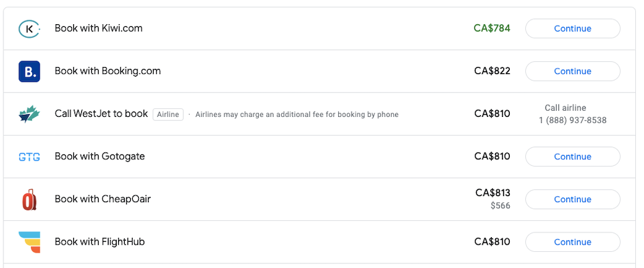Click the Booking.com blue B logo

29,71
